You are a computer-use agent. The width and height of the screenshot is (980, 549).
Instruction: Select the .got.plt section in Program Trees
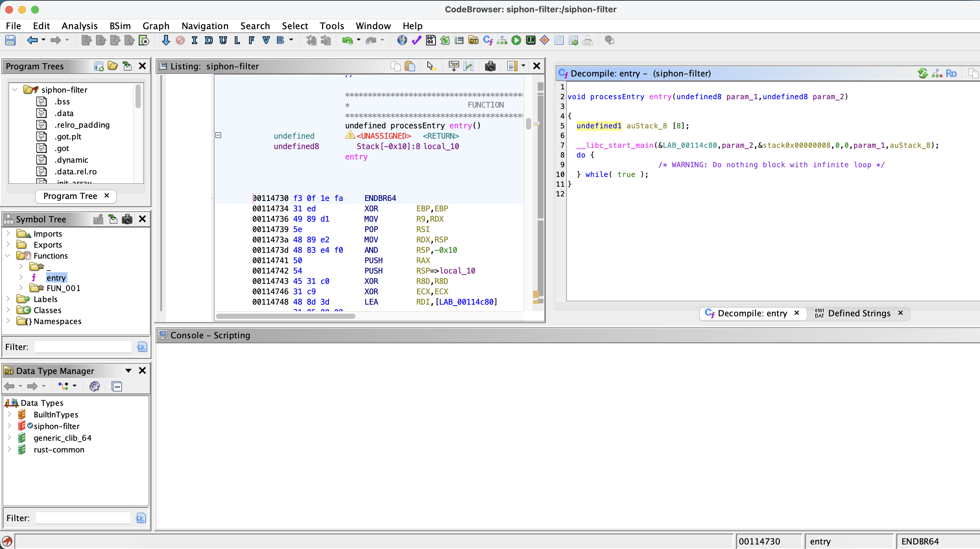68,136
